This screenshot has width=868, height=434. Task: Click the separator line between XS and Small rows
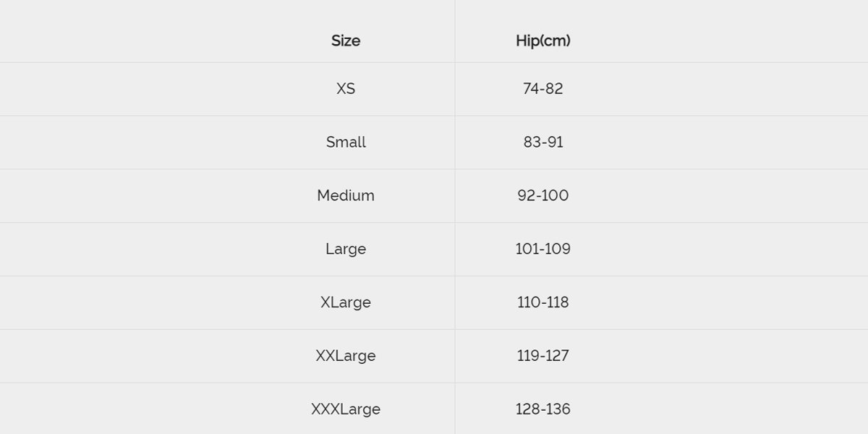217,116
